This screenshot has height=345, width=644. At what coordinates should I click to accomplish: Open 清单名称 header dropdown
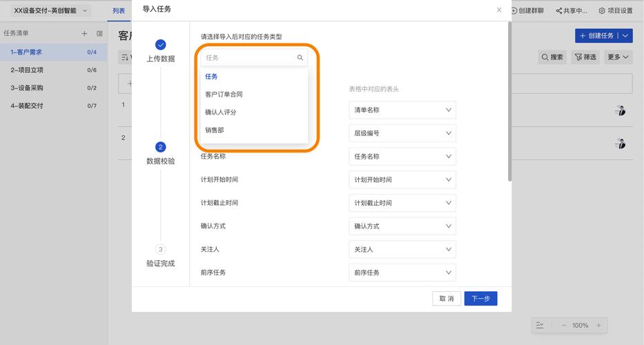(x=402, y=110)
